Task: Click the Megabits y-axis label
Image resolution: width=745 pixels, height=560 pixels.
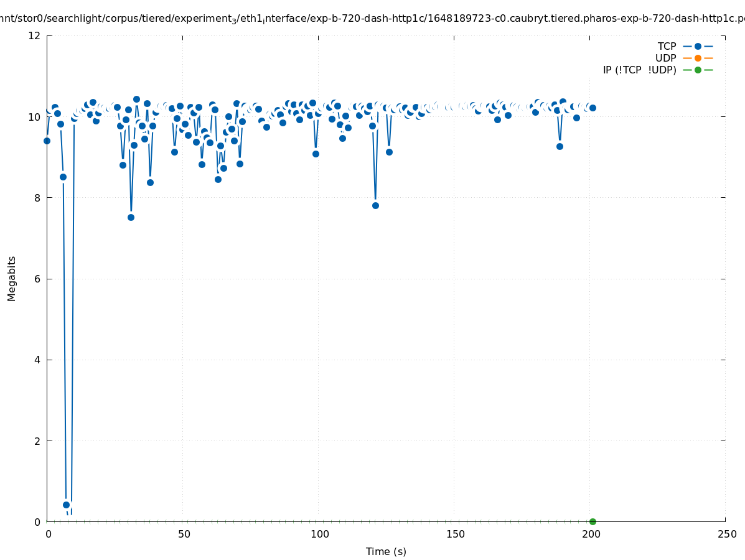Action: (12, 278)
